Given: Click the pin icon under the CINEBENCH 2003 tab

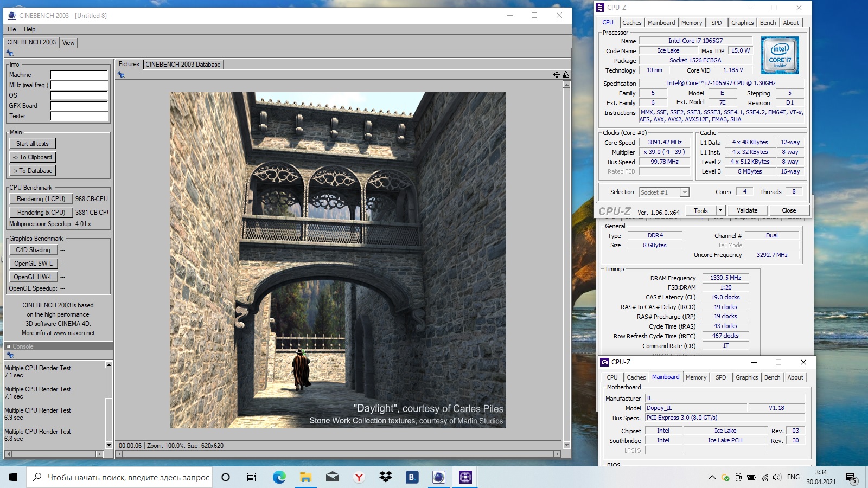Looking at the screenshot, I should click(x=10, y=53).
